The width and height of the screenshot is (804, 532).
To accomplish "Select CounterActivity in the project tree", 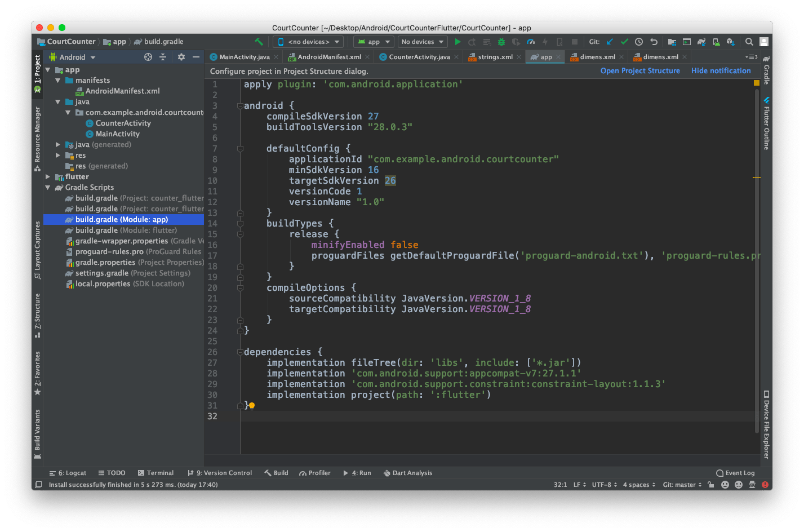I will pos(123,123).
